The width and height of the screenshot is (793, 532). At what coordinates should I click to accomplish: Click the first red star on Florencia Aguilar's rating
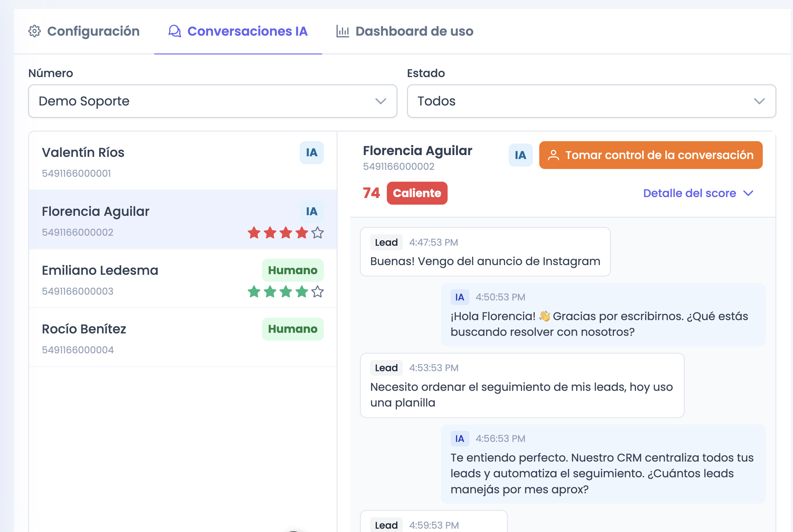pyautogui.click(x=254, y=233)
